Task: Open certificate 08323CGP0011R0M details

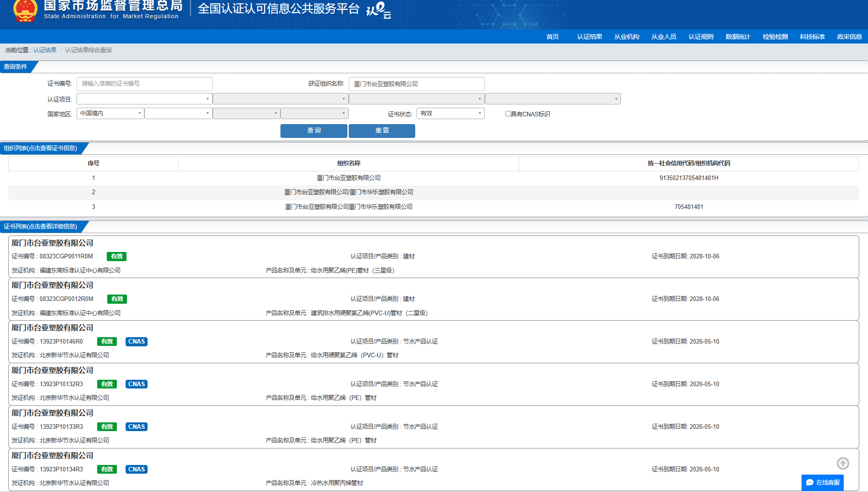Action: 434,257
